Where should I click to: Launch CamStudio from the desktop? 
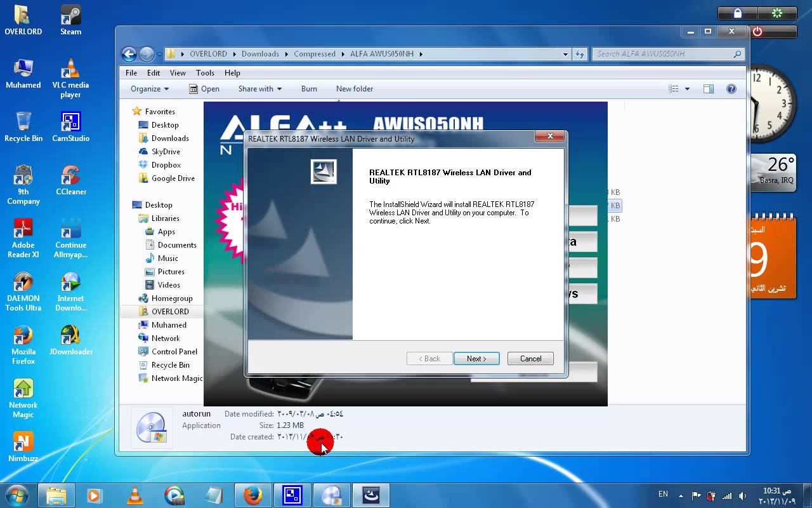[x=70, y=127]
